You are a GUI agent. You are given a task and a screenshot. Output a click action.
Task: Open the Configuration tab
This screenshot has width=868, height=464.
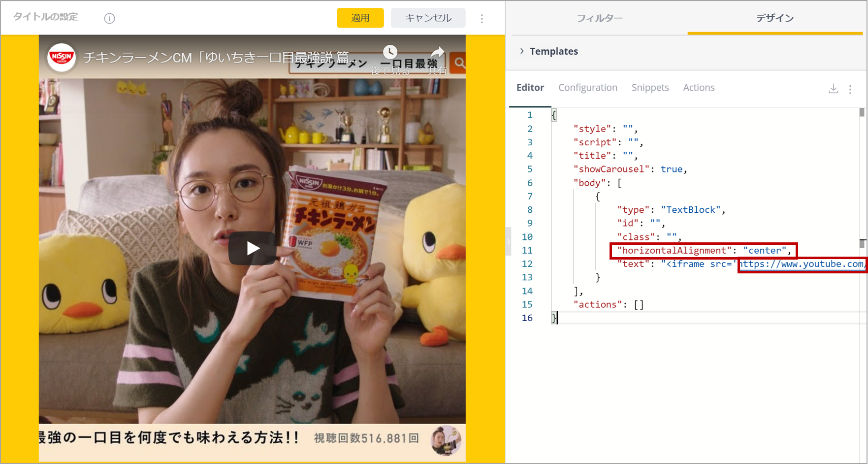point(587,87)
